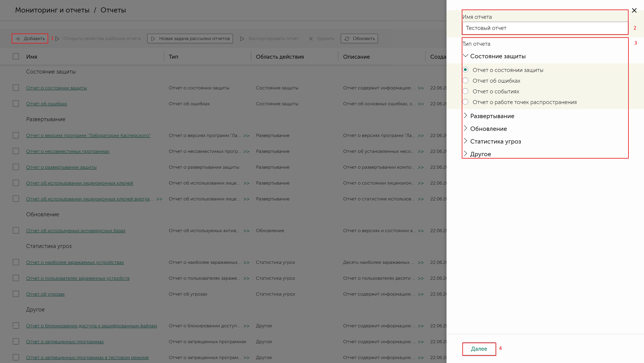
Task: Click the Описание column header
Action: (356, 57)
